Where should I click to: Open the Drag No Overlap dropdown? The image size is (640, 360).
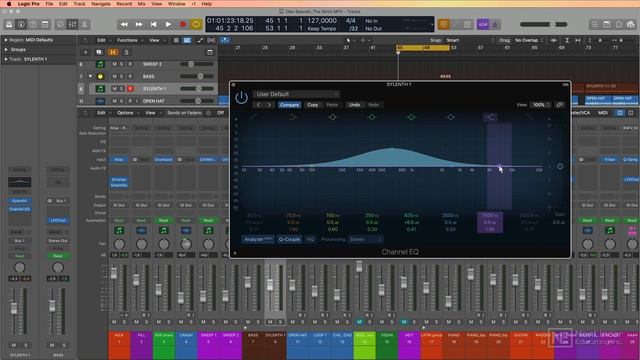point(529,40)
